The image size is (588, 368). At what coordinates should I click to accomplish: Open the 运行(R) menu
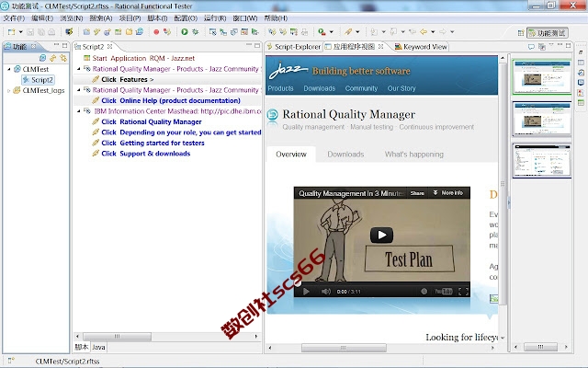pyautogui.click(x=215, y=18)
